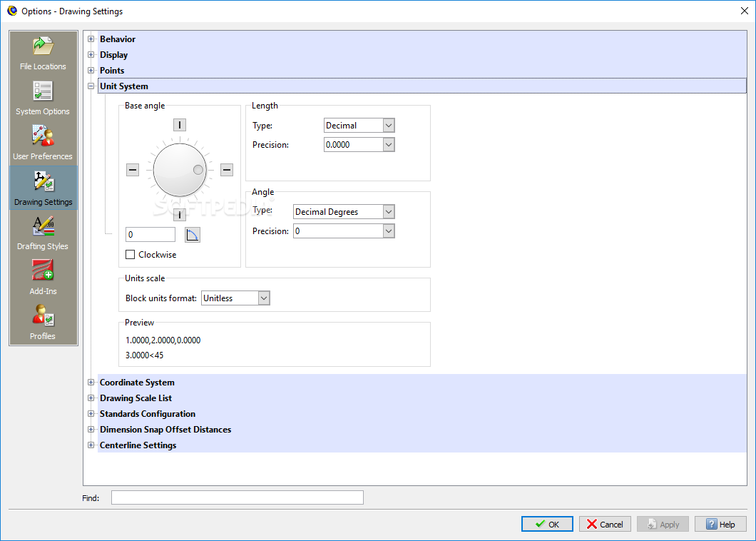Click preview text 1.0000,2.0000,0.0000

tap(163, 340)
